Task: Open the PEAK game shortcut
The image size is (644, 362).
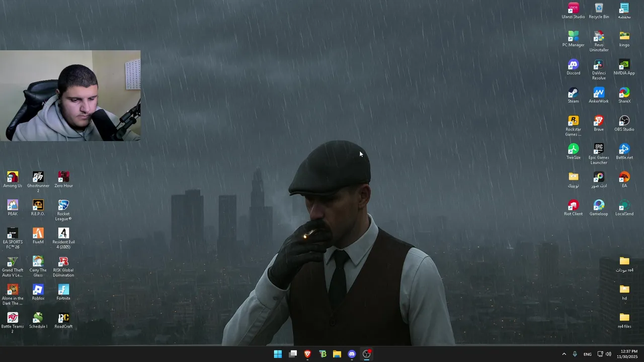Action: click(x=13, y=208)
